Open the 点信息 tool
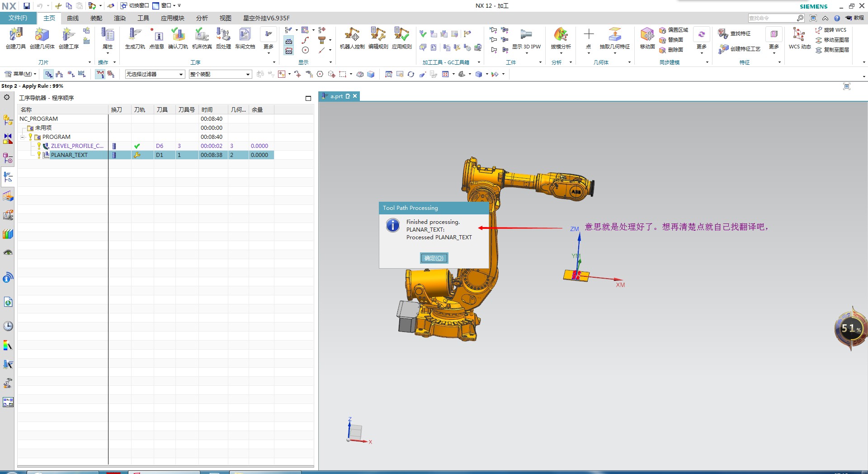The height and width of the screenshot is (474, 868). click(x=156, y=38)
